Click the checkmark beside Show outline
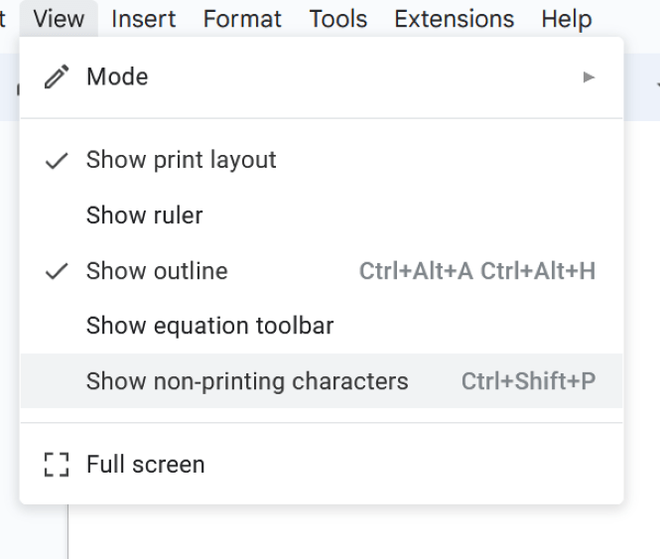660x559 pixels. point(58,271)
